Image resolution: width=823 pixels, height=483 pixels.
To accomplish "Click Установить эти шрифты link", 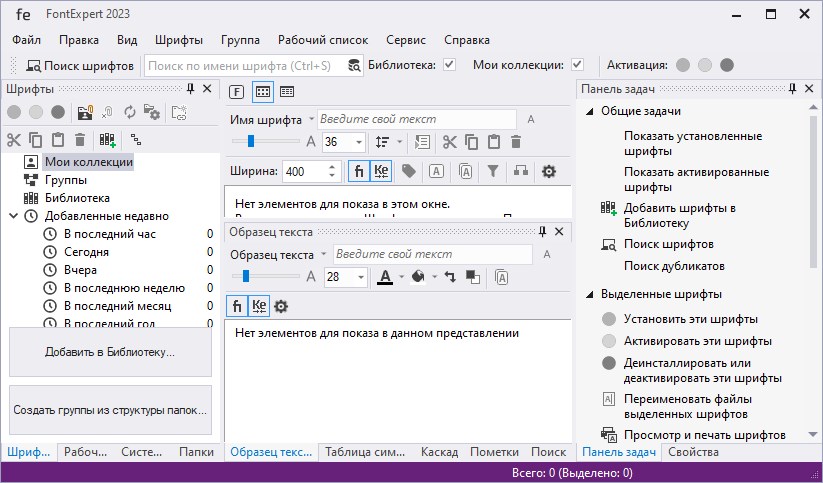I will 691,319.
